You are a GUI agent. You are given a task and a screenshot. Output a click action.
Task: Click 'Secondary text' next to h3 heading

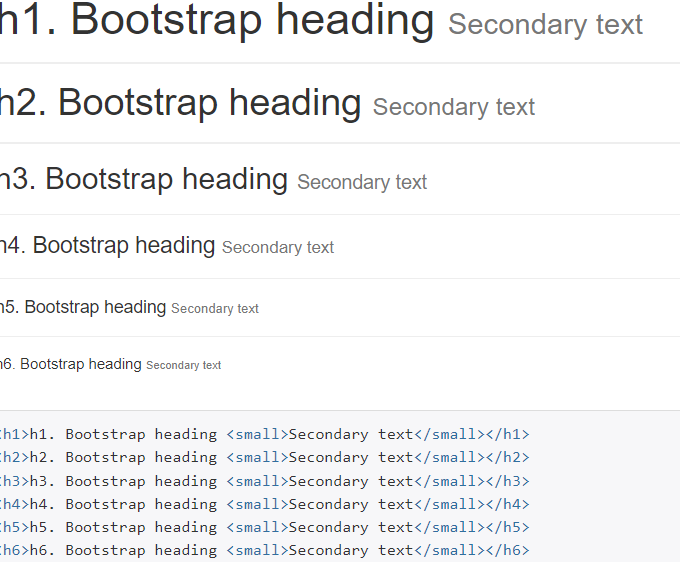point(362,183)
